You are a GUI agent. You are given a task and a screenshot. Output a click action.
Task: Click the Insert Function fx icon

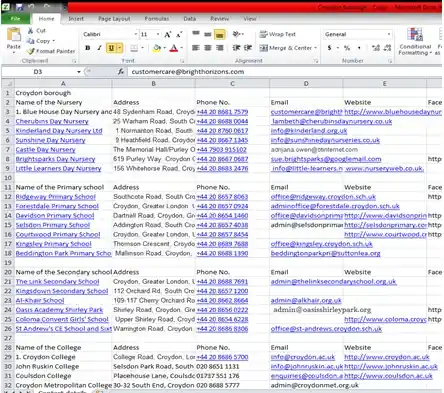pyautogui.click(x=121, y=72)
